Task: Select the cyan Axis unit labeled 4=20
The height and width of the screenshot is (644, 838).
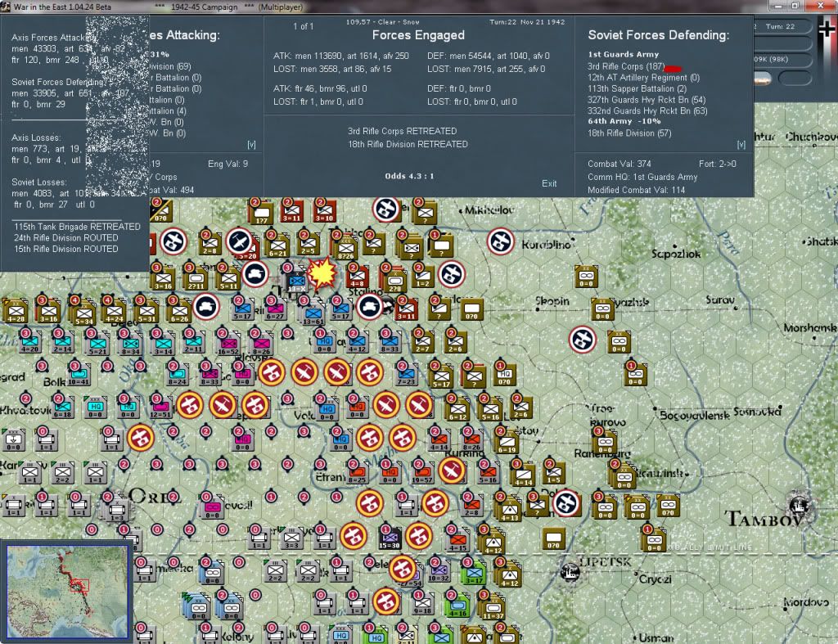Action: tap(30, 342)
